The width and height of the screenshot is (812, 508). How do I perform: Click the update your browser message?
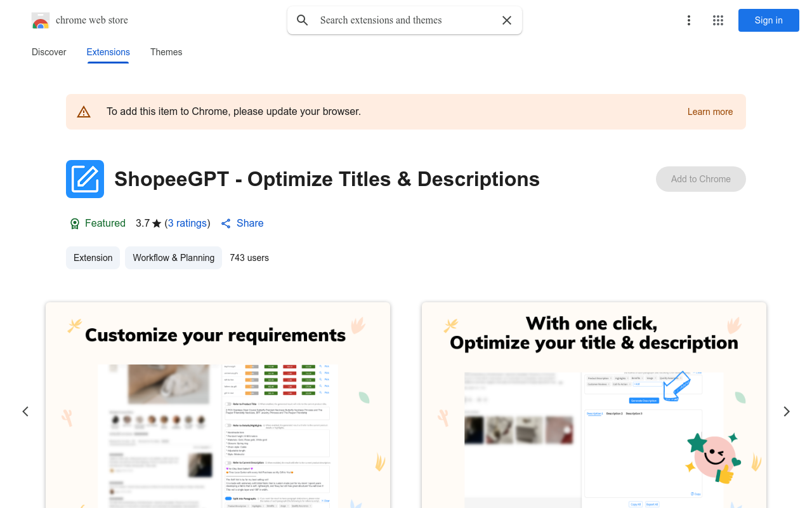click(233, 112)
